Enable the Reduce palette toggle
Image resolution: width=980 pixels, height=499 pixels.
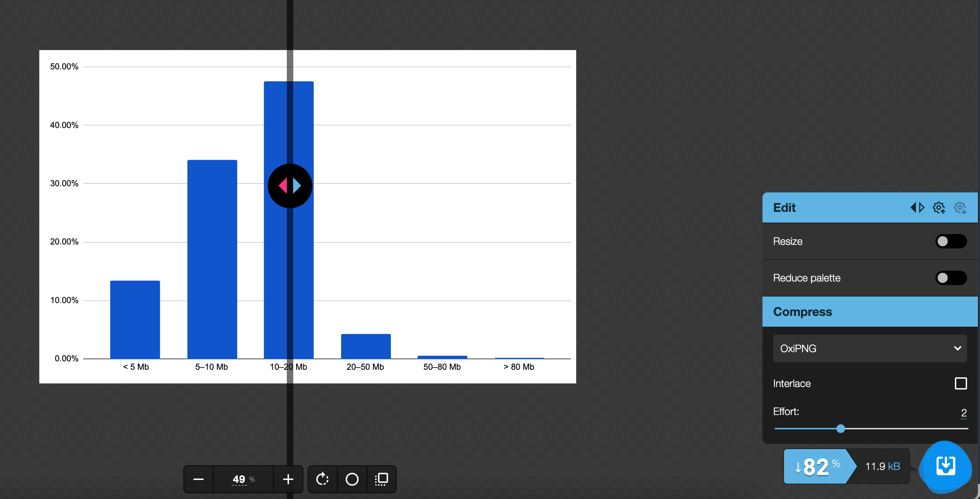[x=950, y=278]
